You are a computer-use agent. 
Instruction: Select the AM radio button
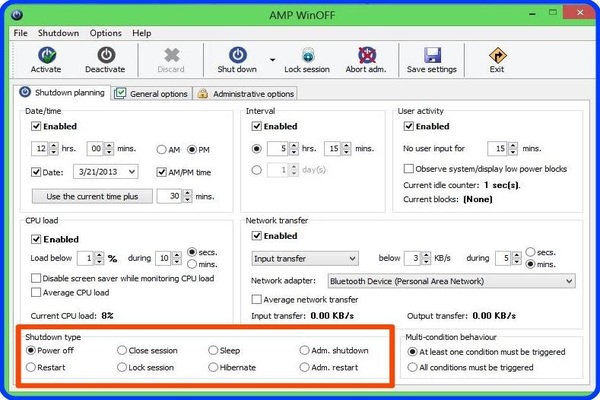(x=161, y=150)
